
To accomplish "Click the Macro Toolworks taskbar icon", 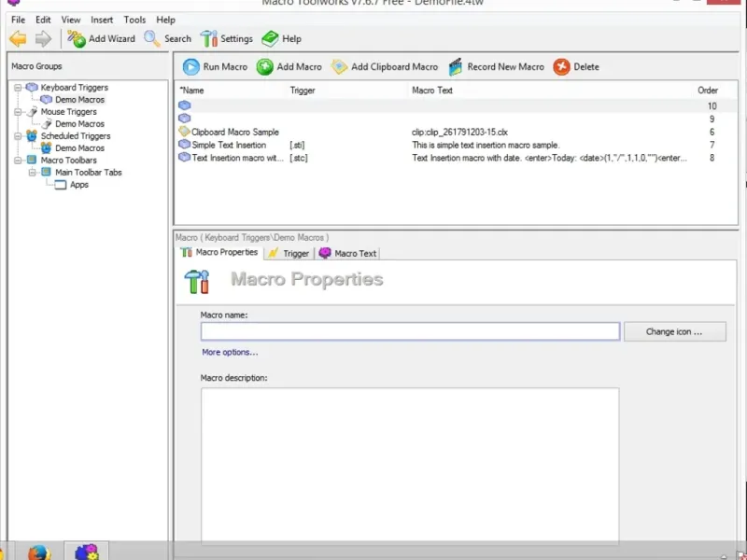I will click(x=86, y=553).
